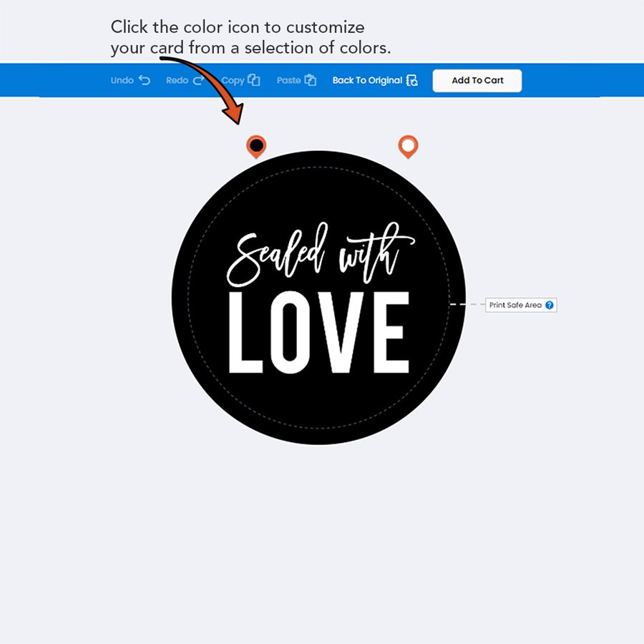The image size is (644, 644).
Task: Click the Print Safe Area label box
Action: point(521,305)
